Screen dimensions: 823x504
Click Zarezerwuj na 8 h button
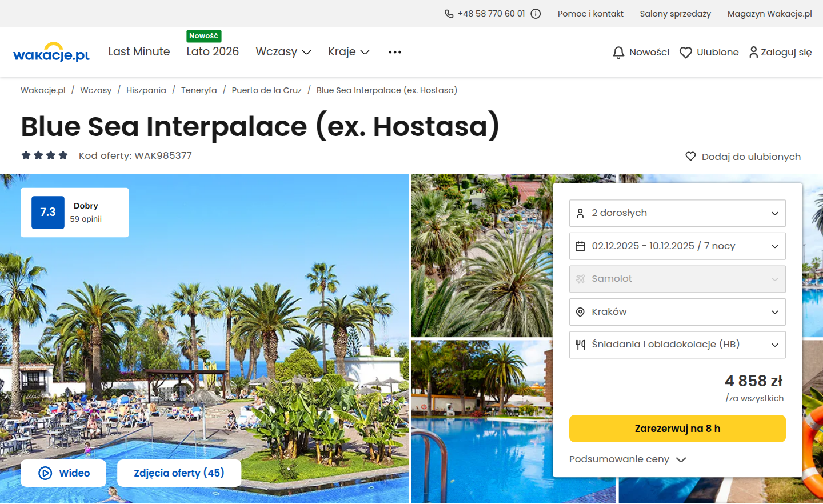pyautogui.click(x=677, y=429)
